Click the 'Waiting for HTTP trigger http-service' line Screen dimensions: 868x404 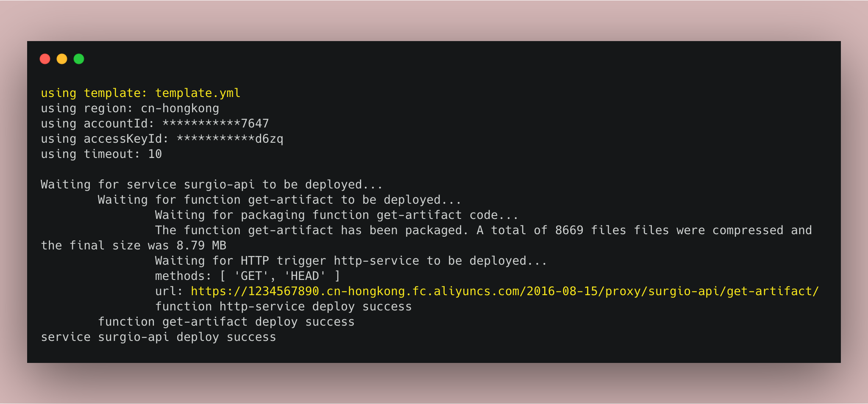[x=351, y=261]
